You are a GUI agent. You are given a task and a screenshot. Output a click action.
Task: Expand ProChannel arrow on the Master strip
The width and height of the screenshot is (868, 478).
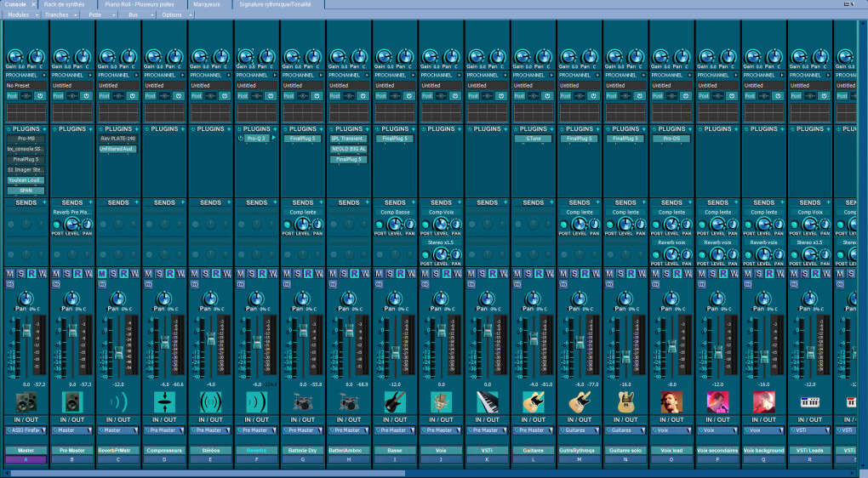tap(44, 75)
